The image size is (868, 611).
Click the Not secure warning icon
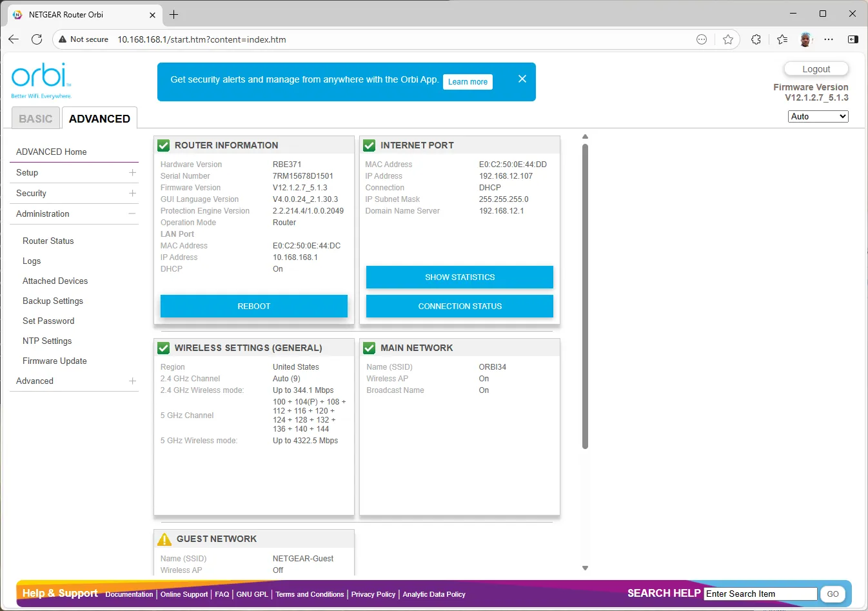click(63, 39)
